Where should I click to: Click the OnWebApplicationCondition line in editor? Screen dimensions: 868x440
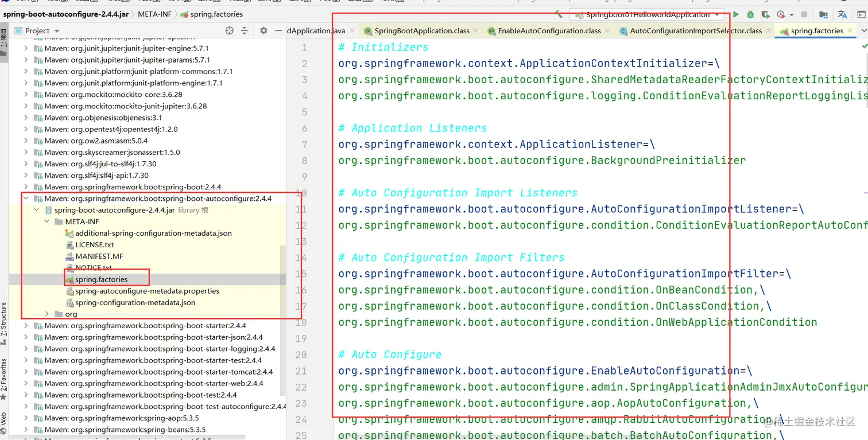tap(578, 322)
